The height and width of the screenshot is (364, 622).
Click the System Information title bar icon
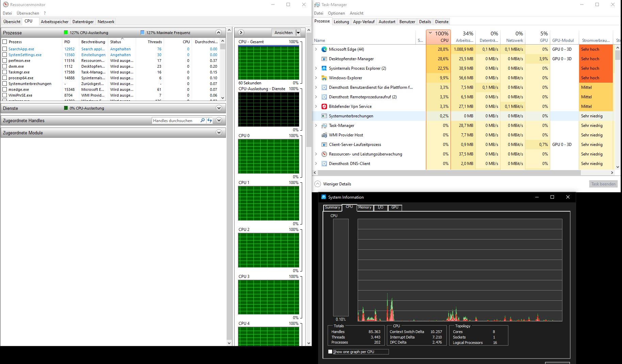click(x=324, y=197)
